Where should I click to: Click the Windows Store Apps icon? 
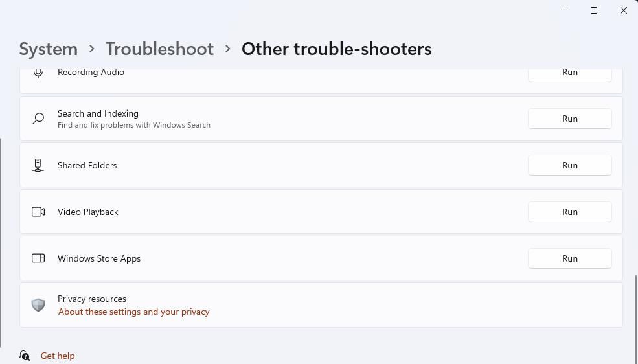[x=38, y=258]
